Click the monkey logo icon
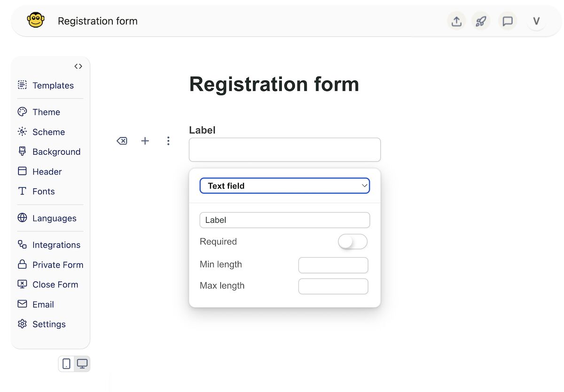564x392 pixels. coord(36,20)
